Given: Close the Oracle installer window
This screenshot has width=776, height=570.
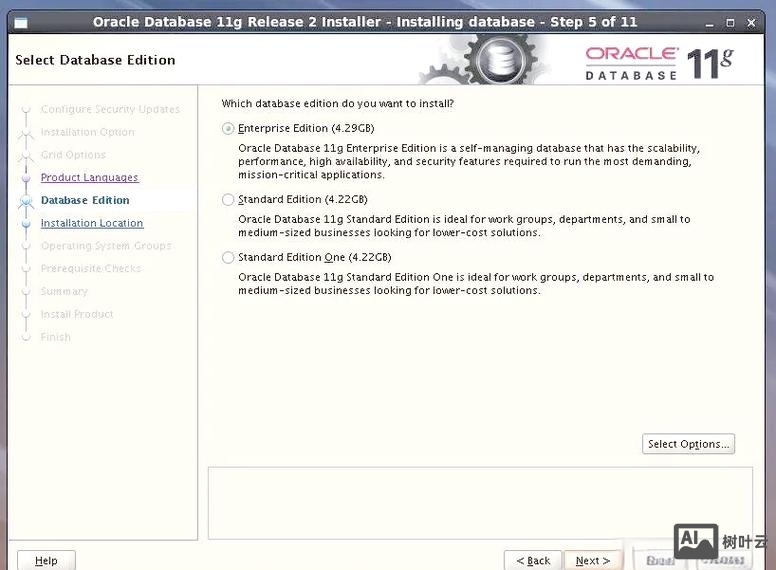Looking at the screenshot, I should 751,23.
